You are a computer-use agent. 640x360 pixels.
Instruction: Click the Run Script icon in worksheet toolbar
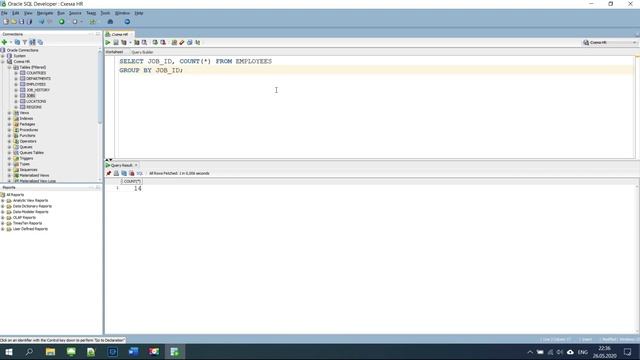[116, 42]
